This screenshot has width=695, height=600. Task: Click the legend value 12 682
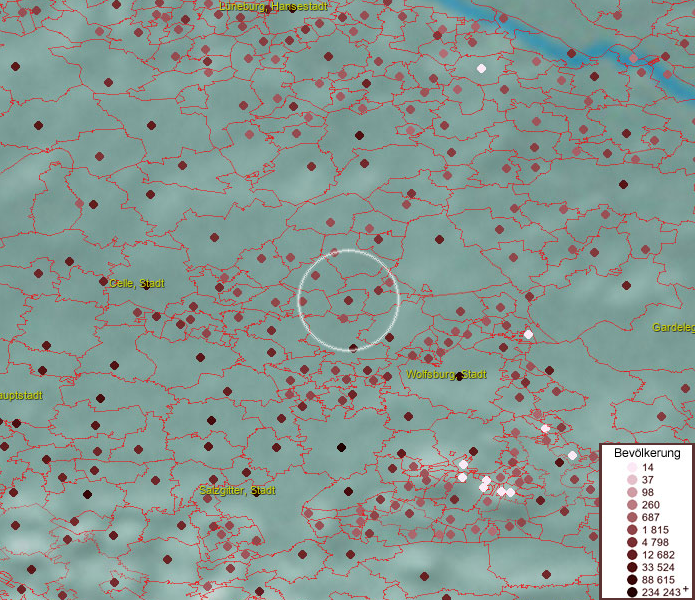[658, 555]
